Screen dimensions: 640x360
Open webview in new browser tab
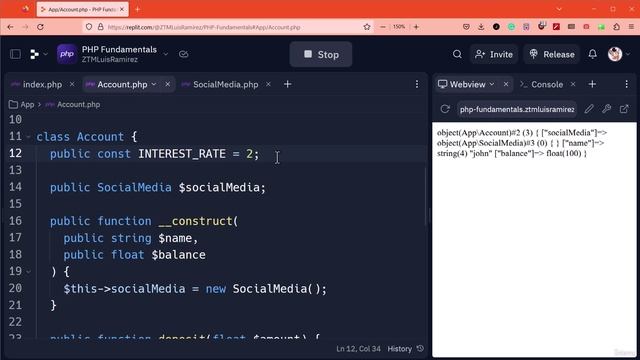coord(624,109)
